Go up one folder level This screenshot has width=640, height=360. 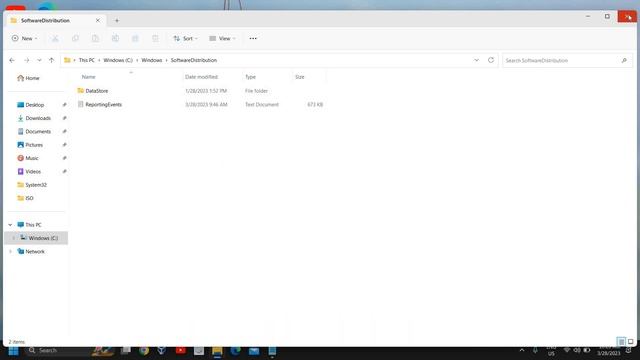51,60
